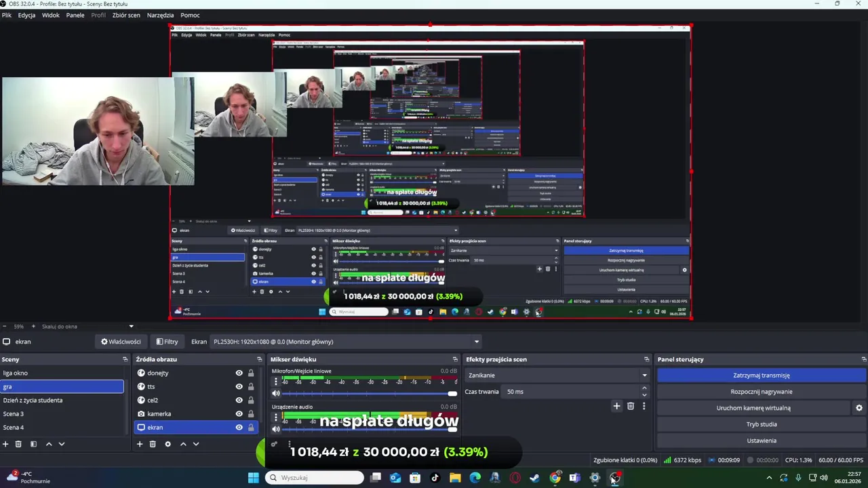Click Uruchom kamerę wirtualną button
The image size is (868, 488).
pyautogui.click(x=753, y=408)
